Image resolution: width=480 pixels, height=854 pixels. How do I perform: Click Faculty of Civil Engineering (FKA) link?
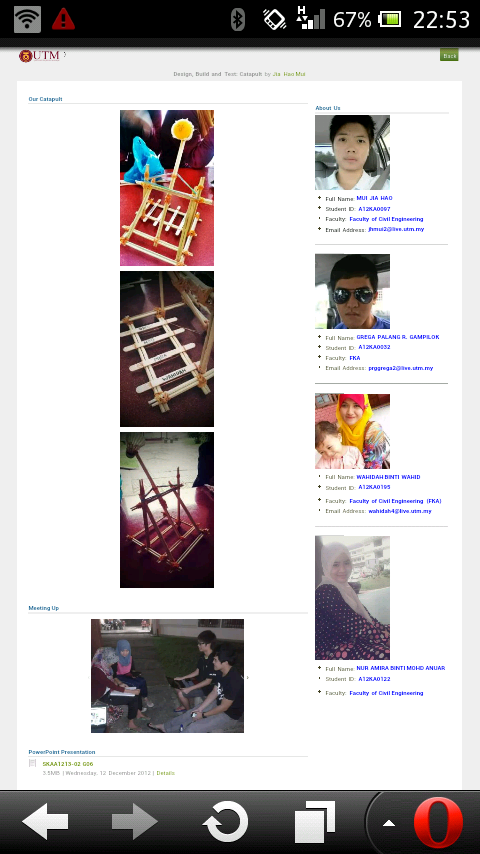[x=396, y=501]
